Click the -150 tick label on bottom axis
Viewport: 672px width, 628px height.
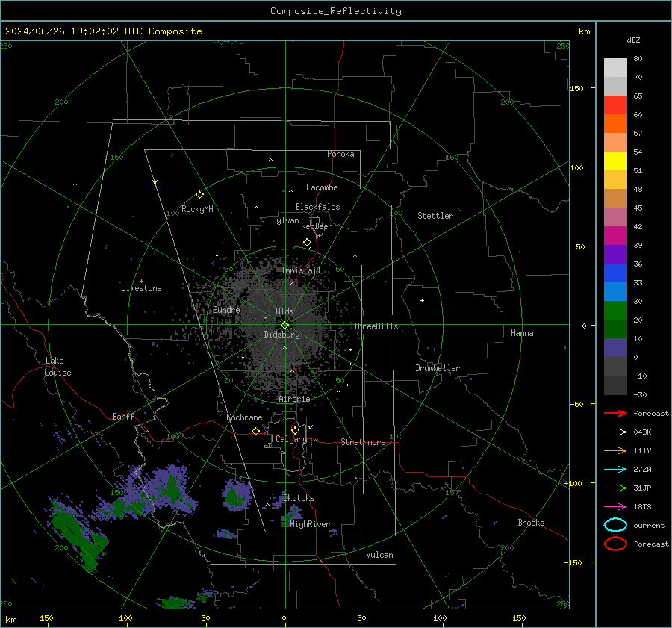(45, 618)
